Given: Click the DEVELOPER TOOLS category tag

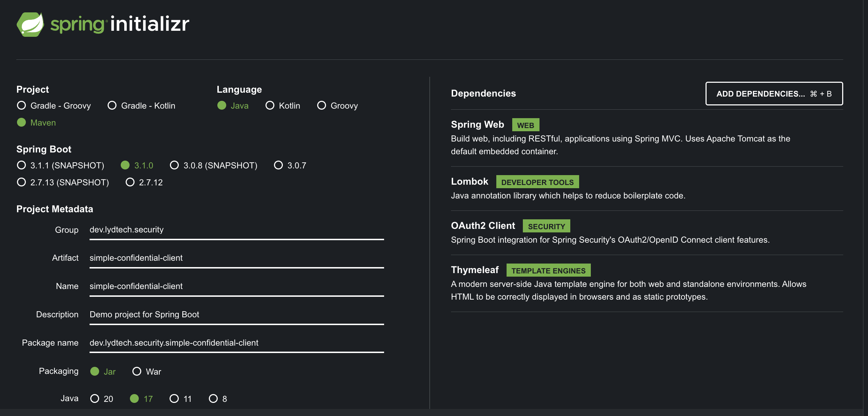Looking at the screenshot, I should click(x=537, y=182).
